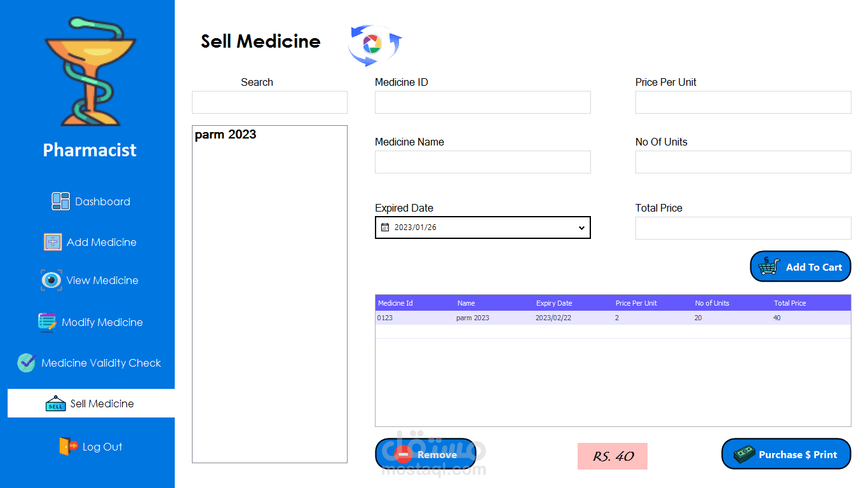Click the cash icon on Purchase $ Print

point(745,454)
